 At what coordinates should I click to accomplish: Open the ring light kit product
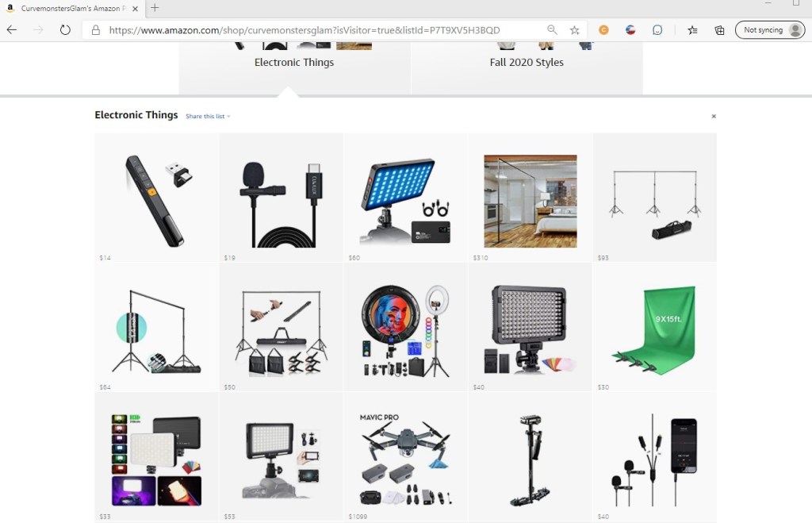pyautogui.click(x=405, y=330)
